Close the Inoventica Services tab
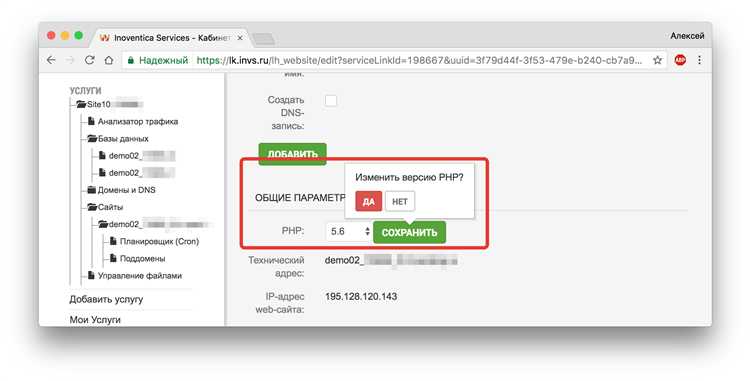Screen dimensions: 750x381 (x=240, y=38)
